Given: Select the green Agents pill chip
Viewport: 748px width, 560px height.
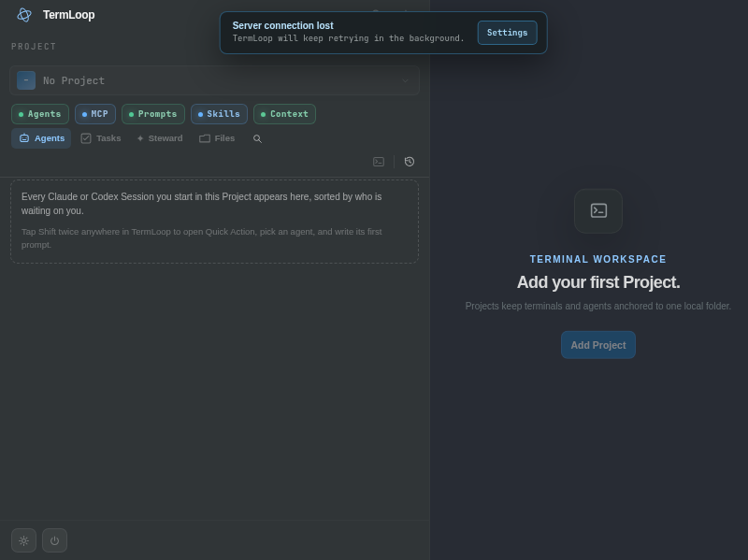Looking at the screenshot, I should 40,114.
